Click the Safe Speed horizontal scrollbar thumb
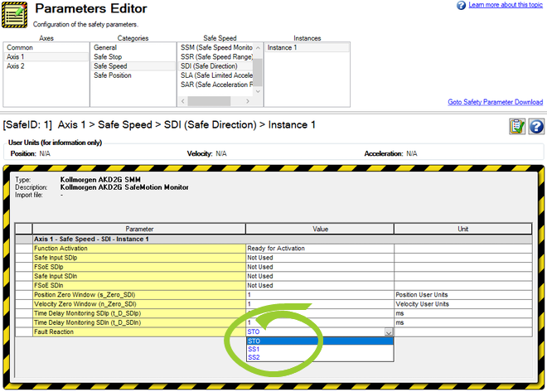This screenshot has width=547, height=392. pyautogui.click(x=209, y=101)
